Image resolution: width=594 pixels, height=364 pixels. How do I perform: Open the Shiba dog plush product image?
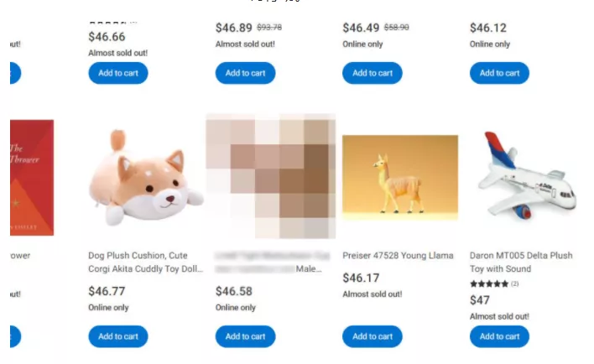click(146, 177)
